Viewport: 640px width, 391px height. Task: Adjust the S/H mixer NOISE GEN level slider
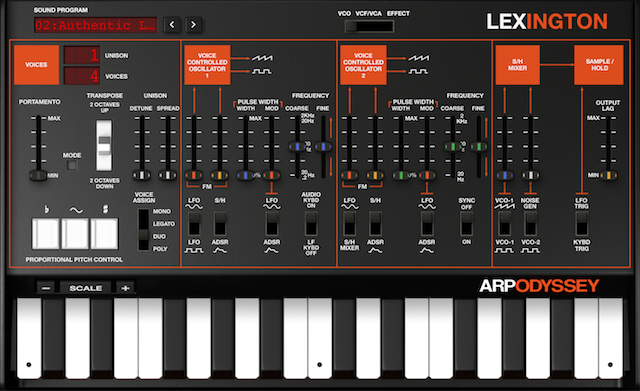(x=531, y=176)
